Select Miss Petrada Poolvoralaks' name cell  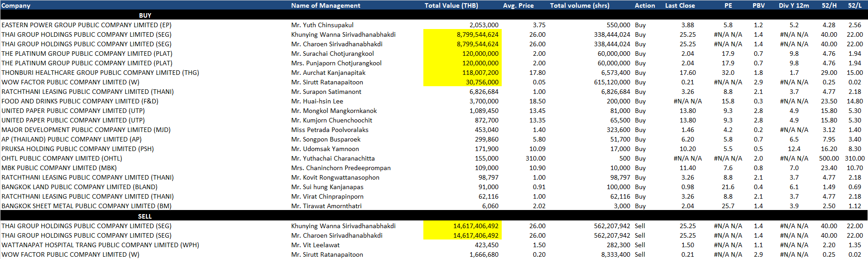point(330,130)
